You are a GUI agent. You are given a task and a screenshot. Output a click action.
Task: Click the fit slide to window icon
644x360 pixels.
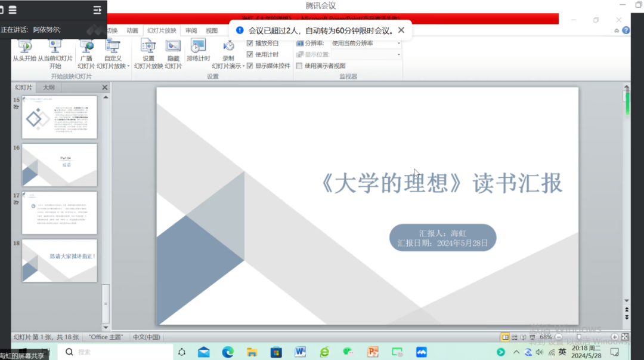626,337
